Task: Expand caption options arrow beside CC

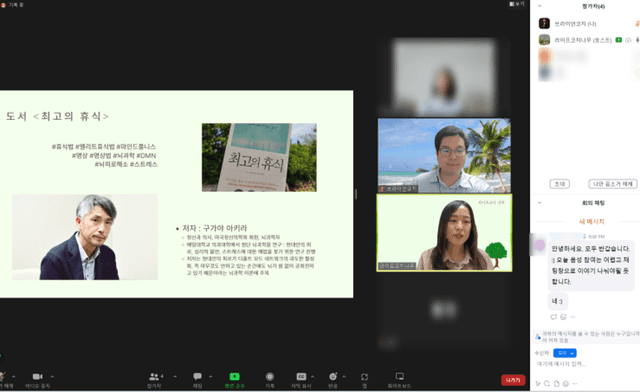Action: point(312,376)
